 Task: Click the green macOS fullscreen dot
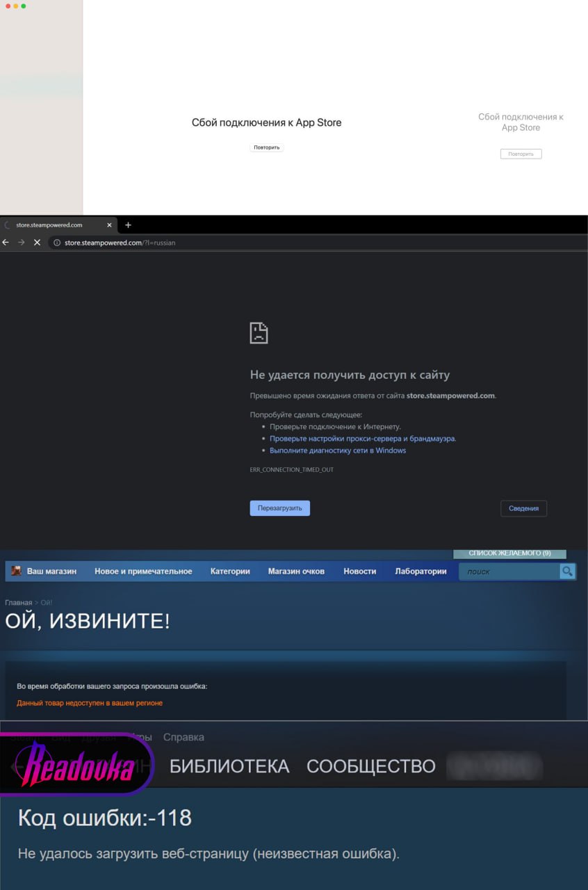pos(24,6)
